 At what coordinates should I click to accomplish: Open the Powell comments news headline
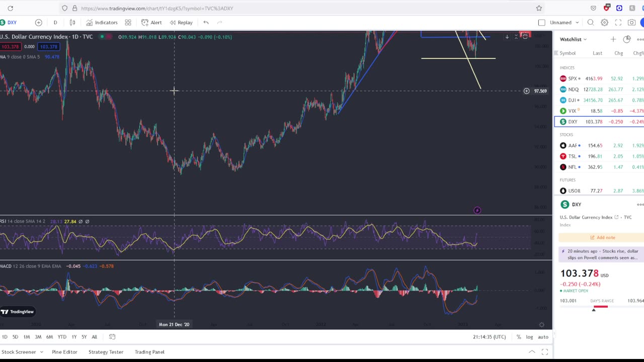[x=602, y=254]
